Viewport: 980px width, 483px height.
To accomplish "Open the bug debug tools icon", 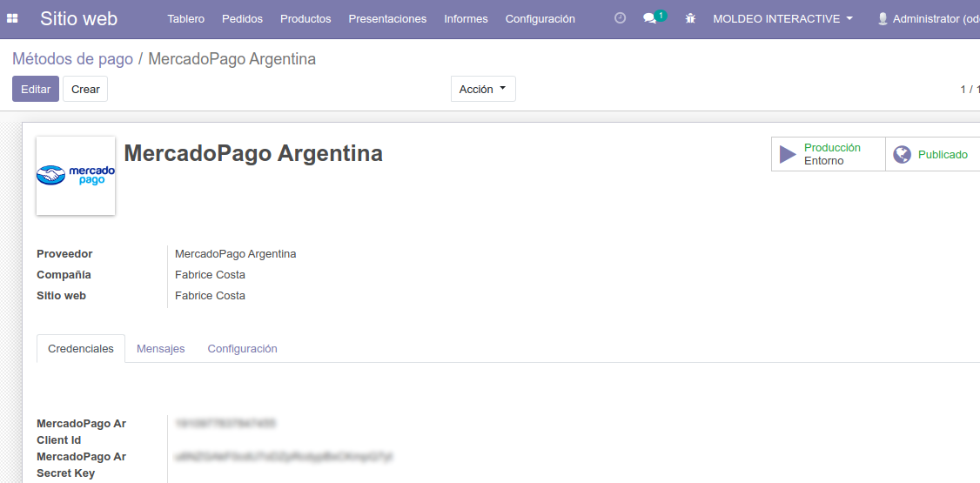I will pyautogui.click(x=690, y=19).
